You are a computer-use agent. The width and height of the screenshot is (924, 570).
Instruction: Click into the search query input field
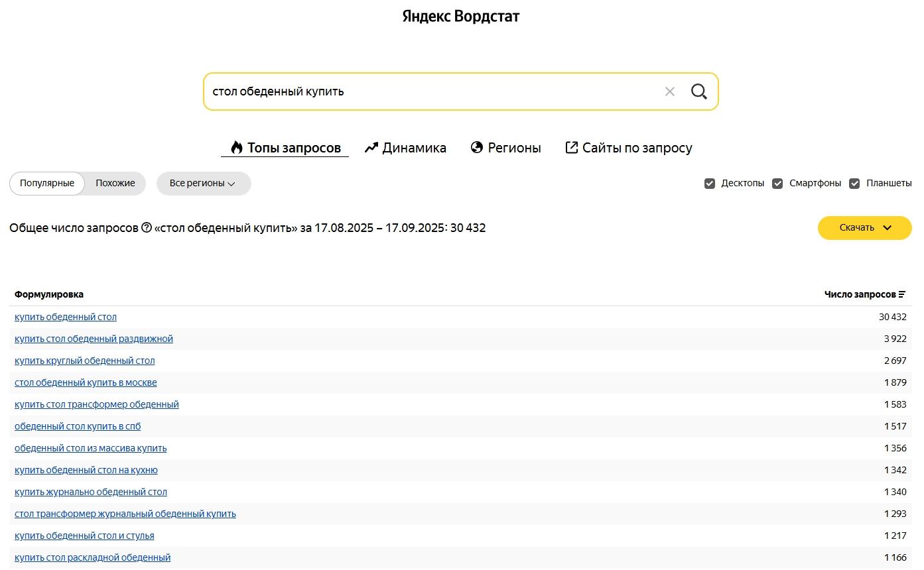431,91
